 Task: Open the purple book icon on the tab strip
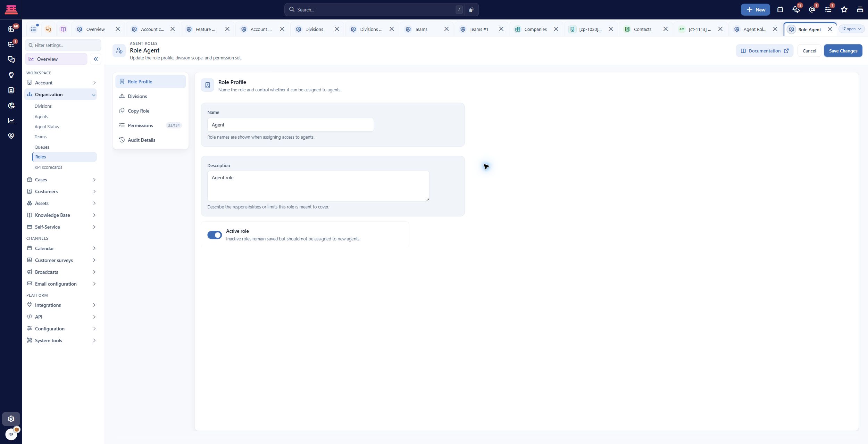(63, 29)
